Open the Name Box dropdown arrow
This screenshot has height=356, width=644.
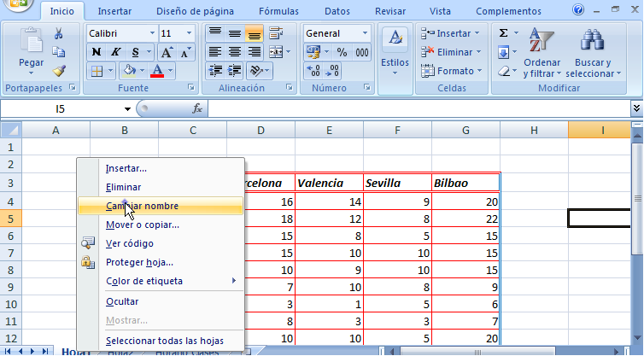(x=127, y=108)
